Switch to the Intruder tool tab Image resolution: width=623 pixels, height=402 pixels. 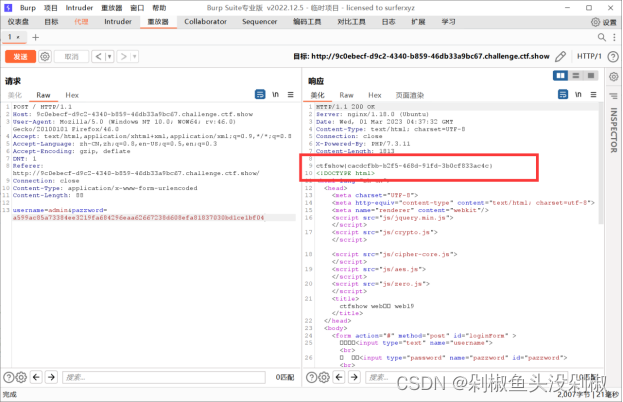[118, 22]
